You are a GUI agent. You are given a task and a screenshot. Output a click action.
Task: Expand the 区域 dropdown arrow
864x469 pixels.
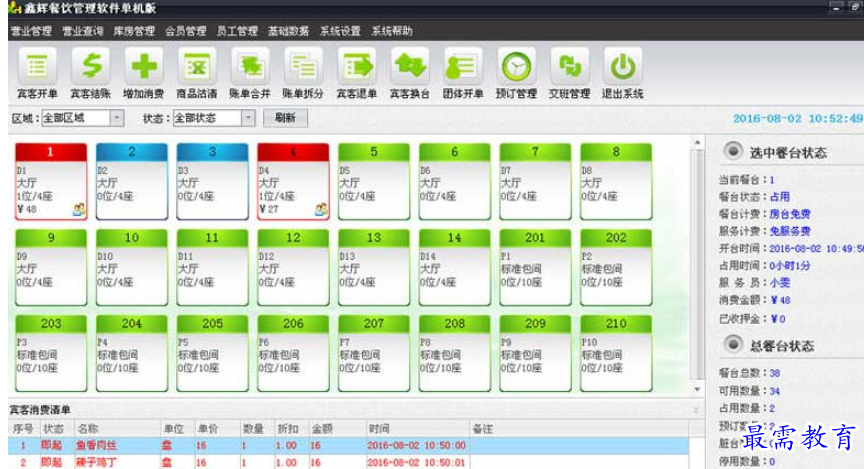click(x=116, y=118)
